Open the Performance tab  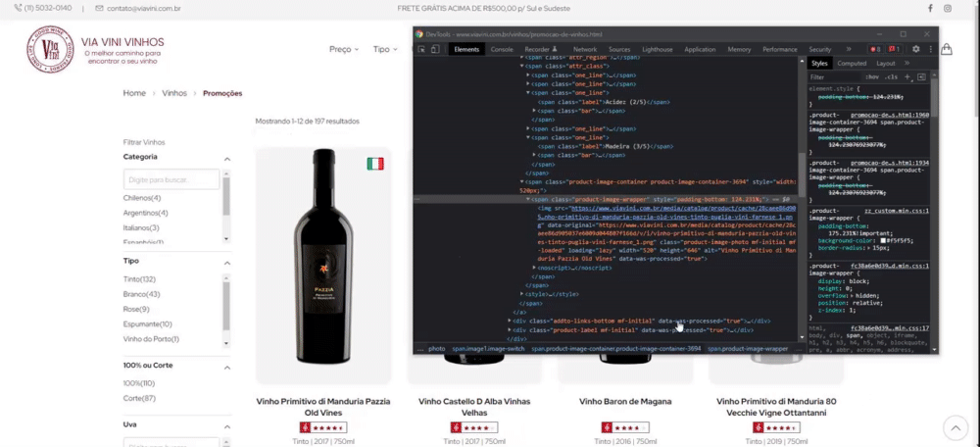(x=780, y=49)
